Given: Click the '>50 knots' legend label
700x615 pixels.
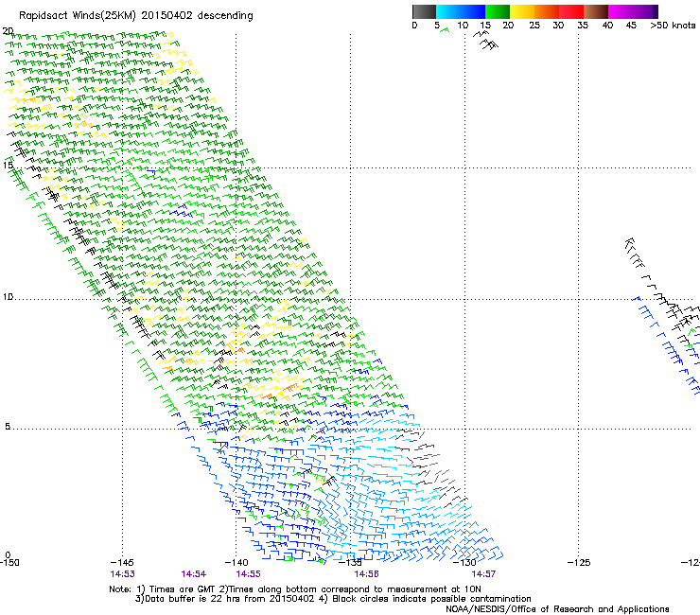Looking at the screenshot, I should (673, 26).
